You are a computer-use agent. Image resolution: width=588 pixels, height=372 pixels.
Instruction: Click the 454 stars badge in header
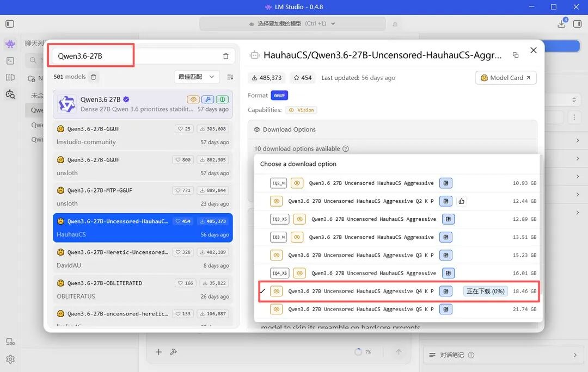[303, 78]
